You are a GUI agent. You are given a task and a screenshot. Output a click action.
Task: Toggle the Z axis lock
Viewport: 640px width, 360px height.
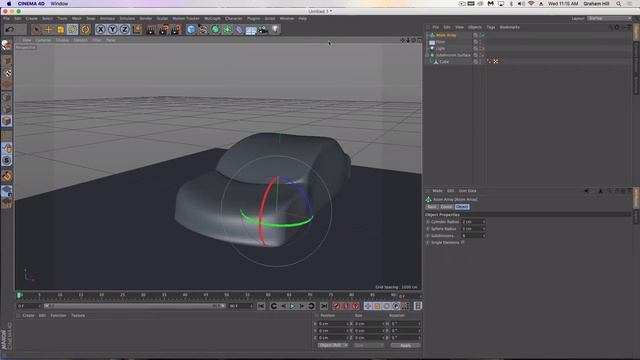pos(124,29)
